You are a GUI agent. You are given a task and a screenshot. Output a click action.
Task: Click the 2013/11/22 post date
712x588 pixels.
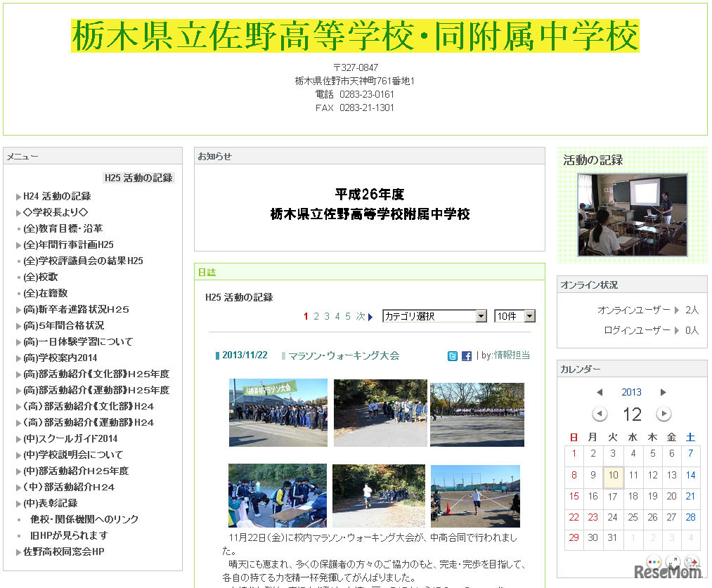pyautogui.click(x=245, y=355)
